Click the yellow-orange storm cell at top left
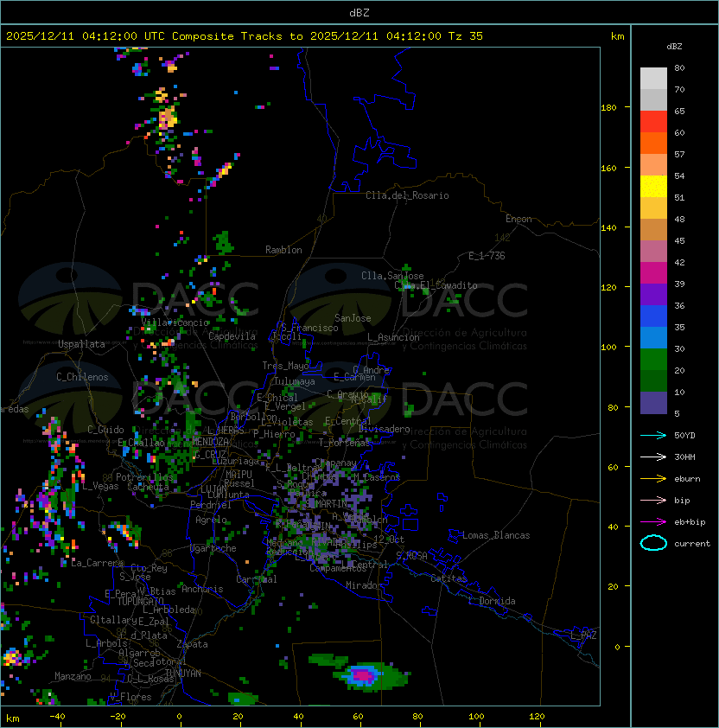The image size is (719, 728). click(167, 118)
